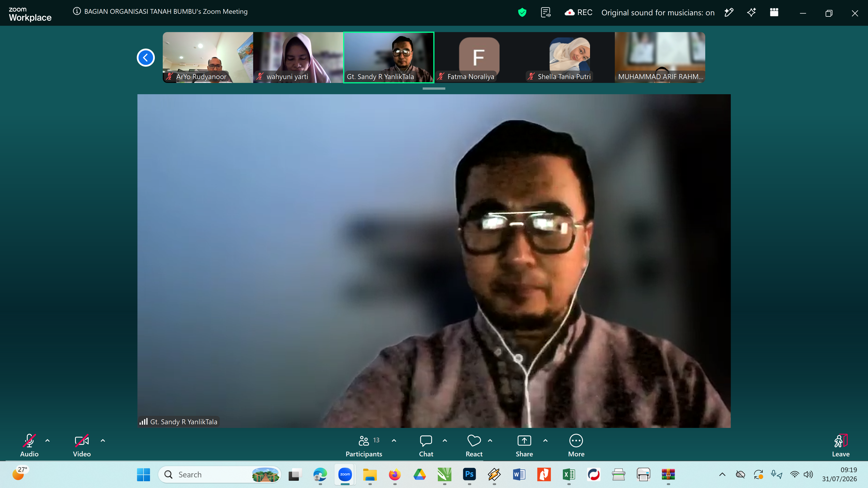Go to previous participants with blue arrow
Image resolution: width=868 pixels, height=488 pixels.
pyautogui.click(x=146, y=58)
